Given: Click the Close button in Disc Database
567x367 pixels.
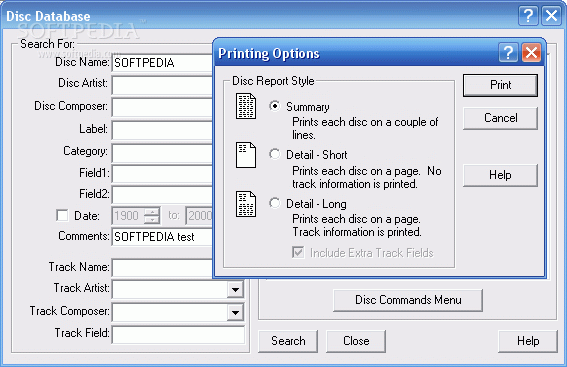Looking at the screenshot, I should (356, 341).
